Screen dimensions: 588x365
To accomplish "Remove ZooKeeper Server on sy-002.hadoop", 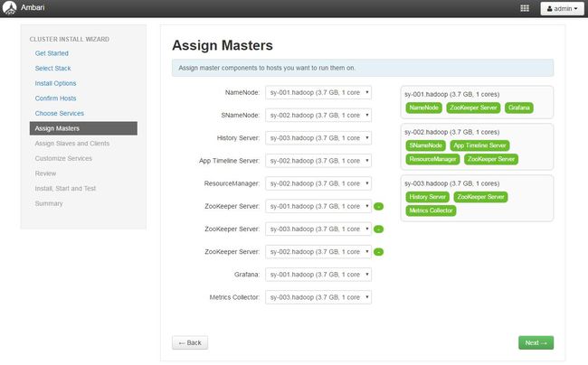I will click(379, 252).
